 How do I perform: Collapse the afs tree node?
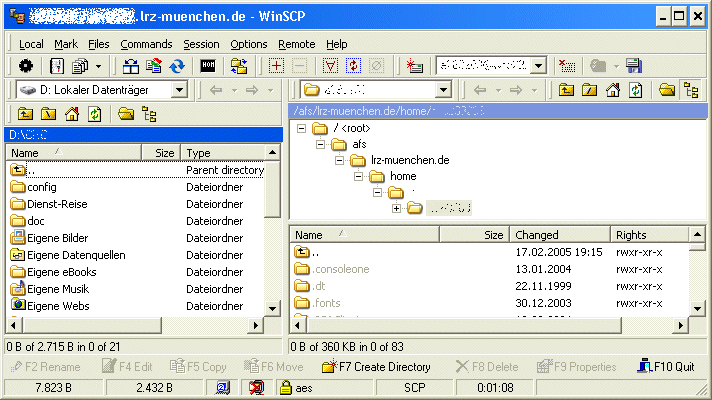pos(321,145)
